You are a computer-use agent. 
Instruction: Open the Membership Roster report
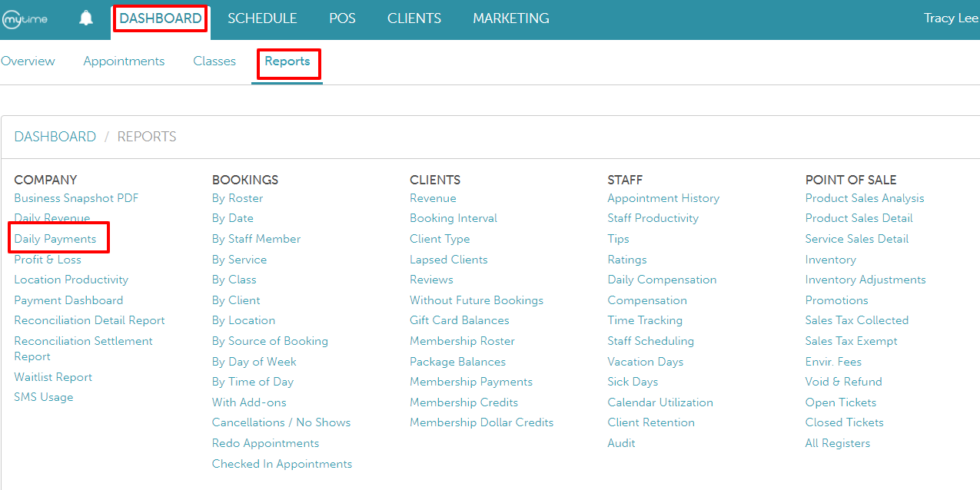pos(462,341)
